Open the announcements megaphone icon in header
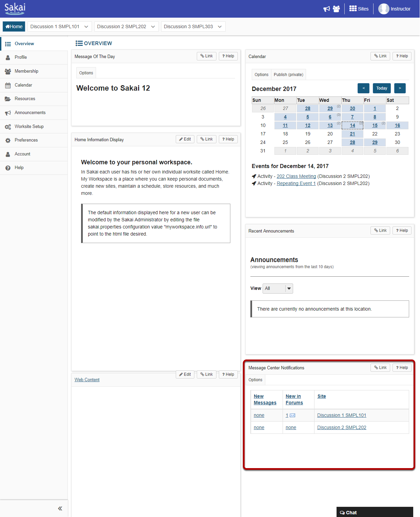This screenshot has height=517, width=420. click(327, 9)
